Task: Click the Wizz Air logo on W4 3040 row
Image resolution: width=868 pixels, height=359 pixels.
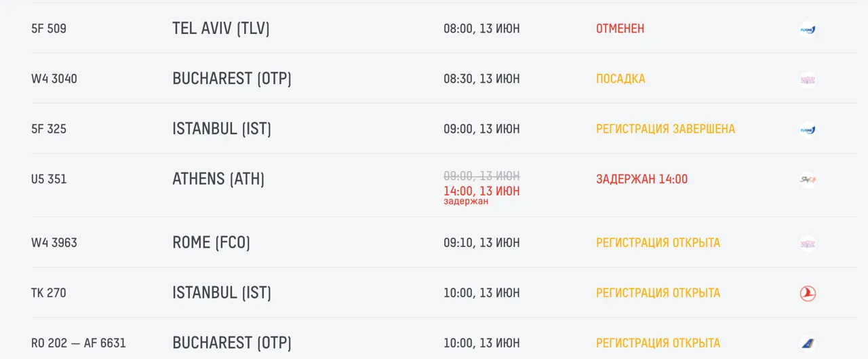Action: 808,79
